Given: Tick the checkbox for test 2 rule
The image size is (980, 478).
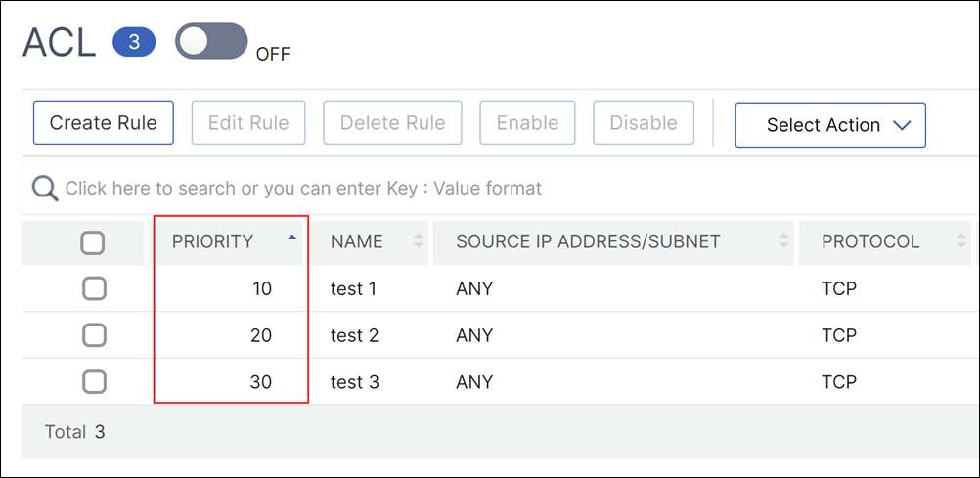Looking at the screenshot, I should tap(94, 335).
